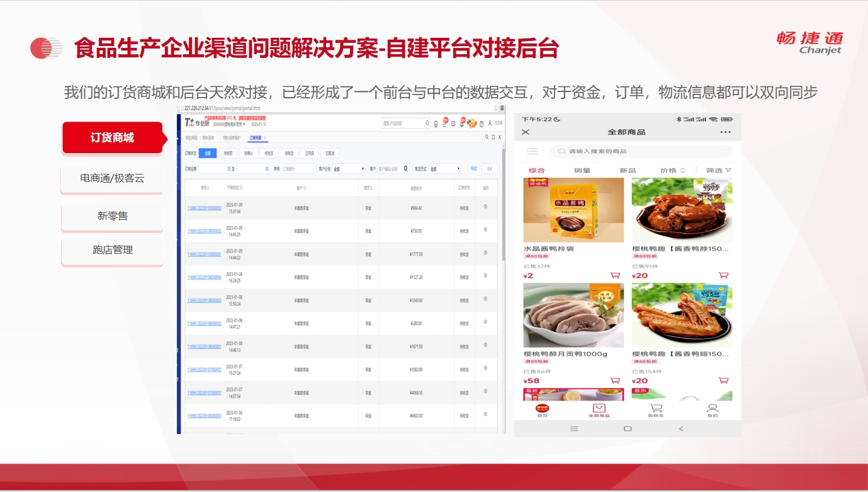The image size is (868, 492).
Task: Tap Android recent-apps navigation button
Action: click(574, 428)
